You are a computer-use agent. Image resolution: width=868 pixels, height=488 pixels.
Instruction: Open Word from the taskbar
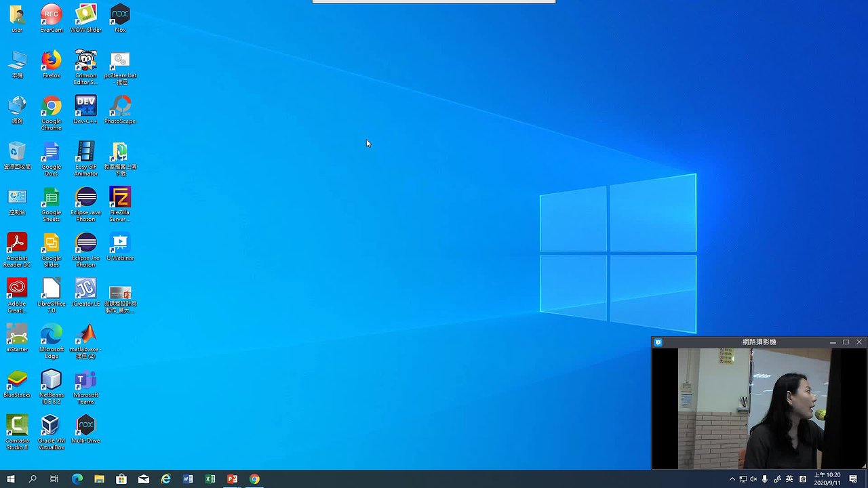pyautogui.click(x=188, y=479)
